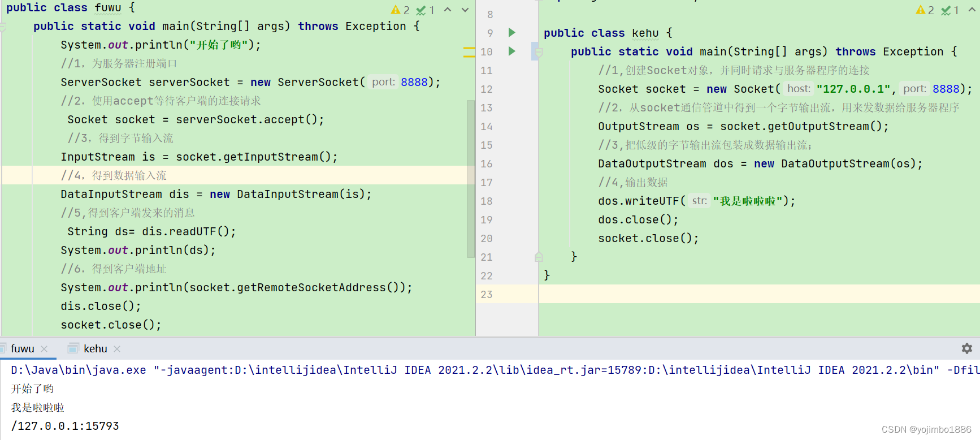This screenshot has width=980, height=440.
Task: Click line number 18 in kehu gutter
Action: [487, 201]
